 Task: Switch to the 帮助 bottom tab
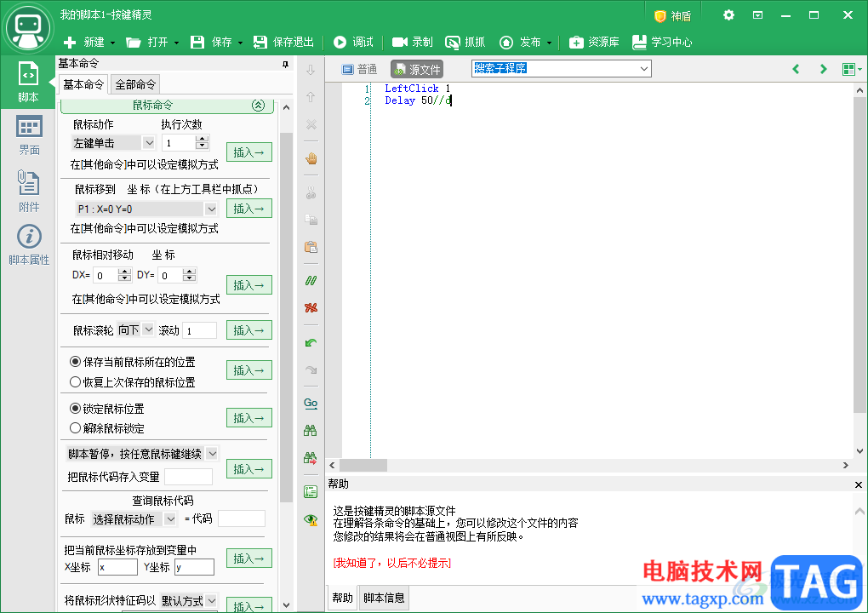click(342, 598)
